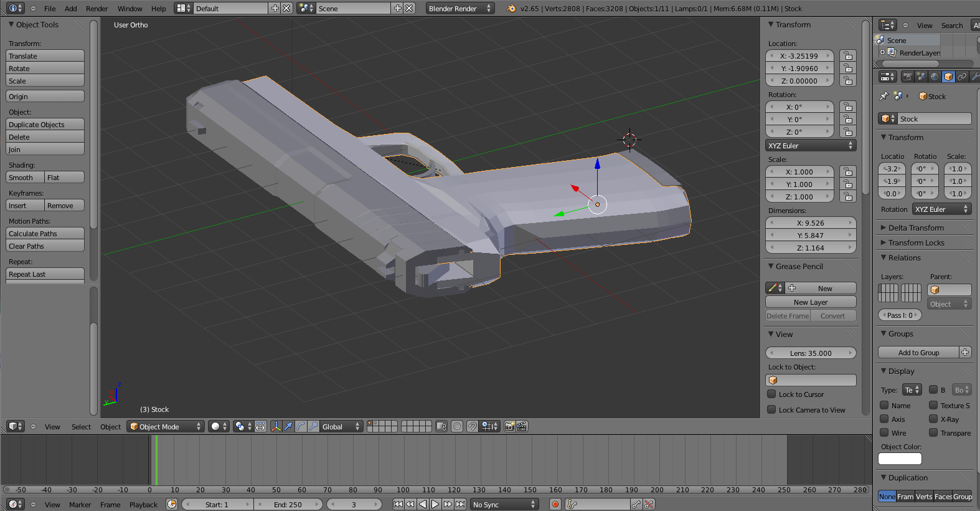Open the viewport shading mode dropdown
This screenshot has width=980, height=511.
(219, 426)
